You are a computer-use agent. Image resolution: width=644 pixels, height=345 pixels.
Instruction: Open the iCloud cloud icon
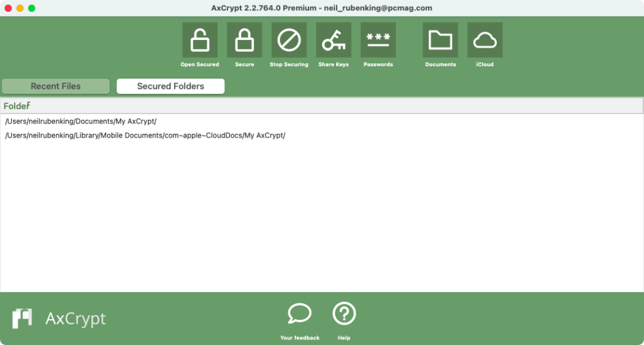[485, 40]
